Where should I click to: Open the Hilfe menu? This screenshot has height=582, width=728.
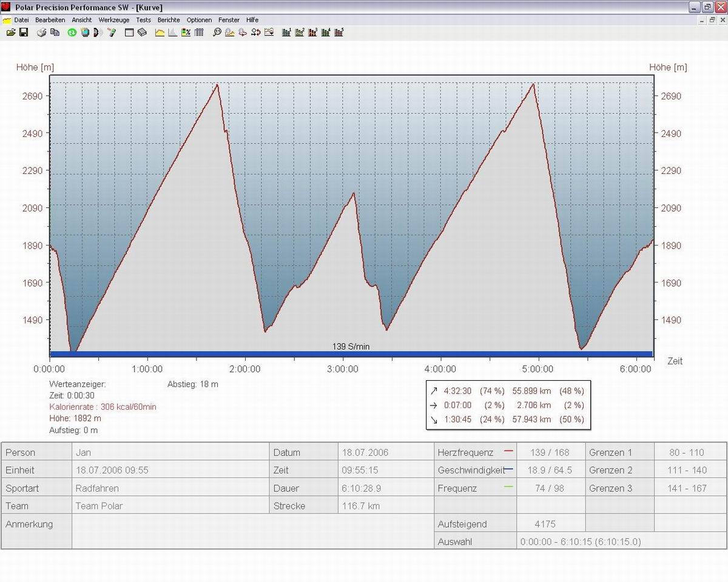point(252,20)
